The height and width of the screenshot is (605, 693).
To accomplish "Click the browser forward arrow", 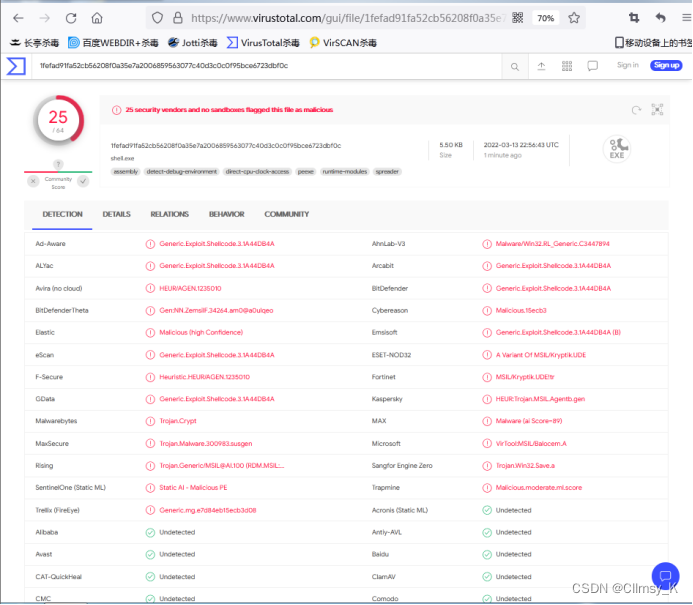I will coord(45,18).
